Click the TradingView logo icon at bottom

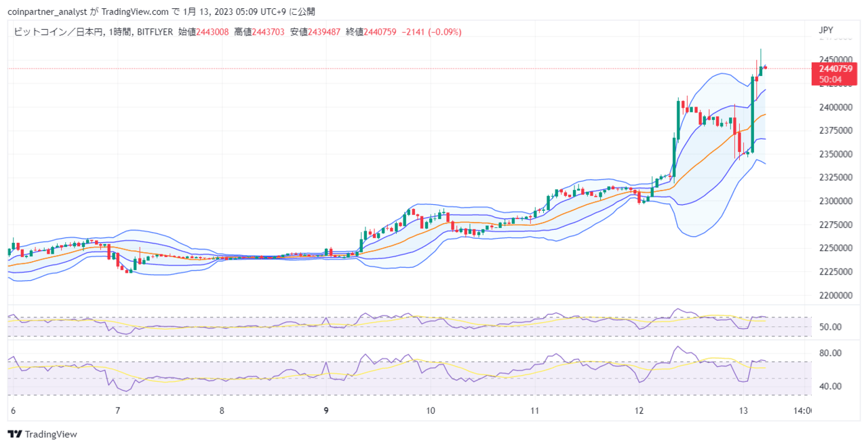click(x=14, y=434)
